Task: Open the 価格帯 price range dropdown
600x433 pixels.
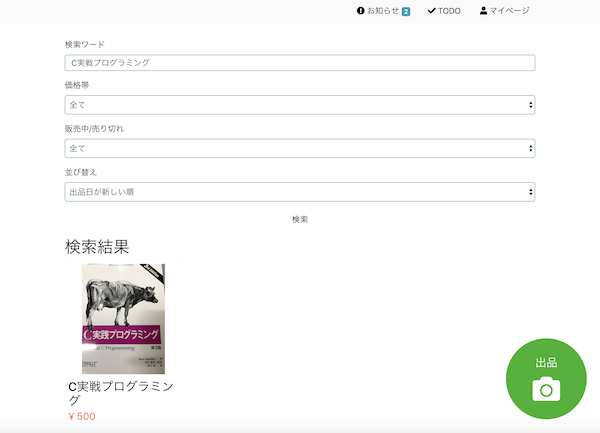Action: click(300, 105)
